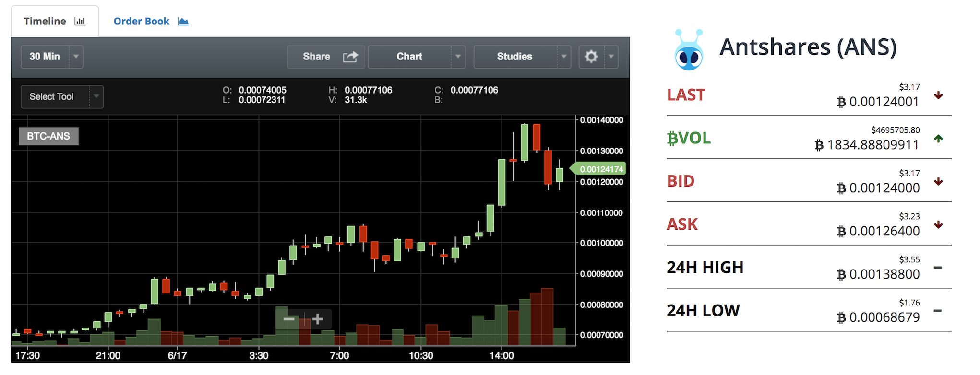Select the 30 Min interval button

pos(45,57)
